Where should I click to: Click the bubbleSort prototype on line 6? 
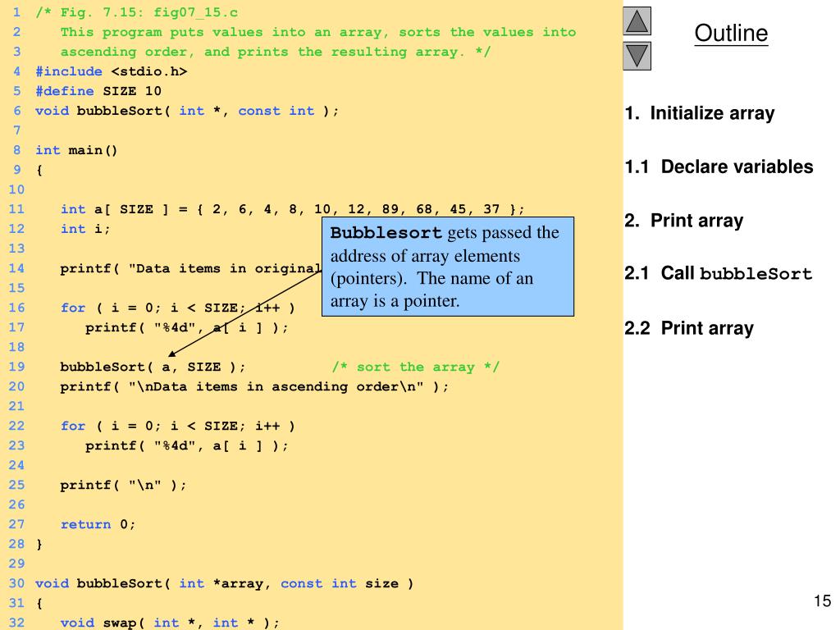pos(187,111)
